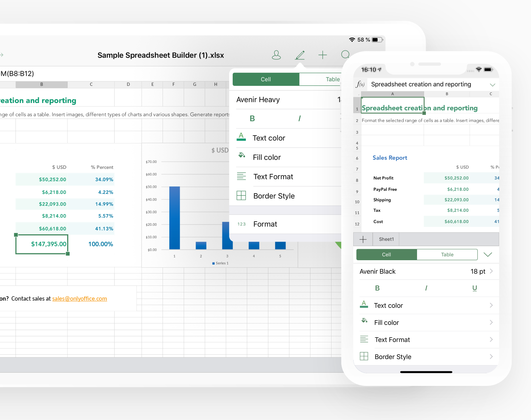Tap the Text color icon in tablet panel
The width and height of the screenshot is (531, 420).
(x=241, y=137)
